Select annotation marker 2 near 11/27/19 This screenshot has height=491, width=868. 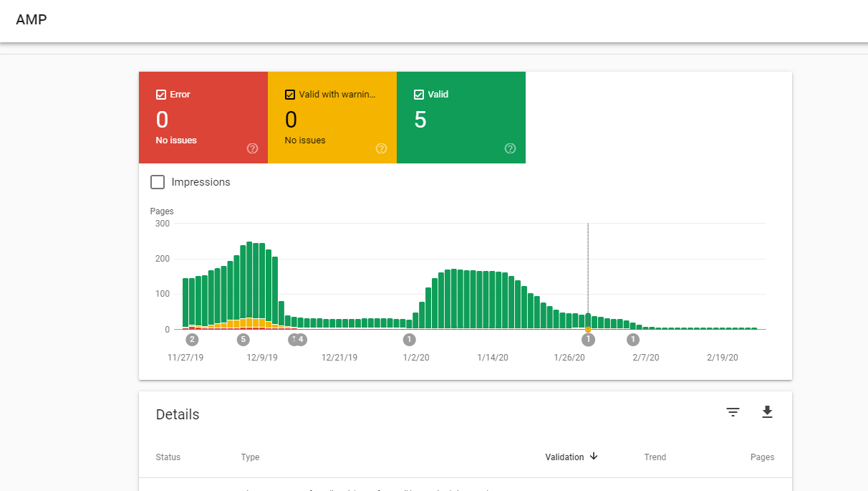[x=192, y=340]
